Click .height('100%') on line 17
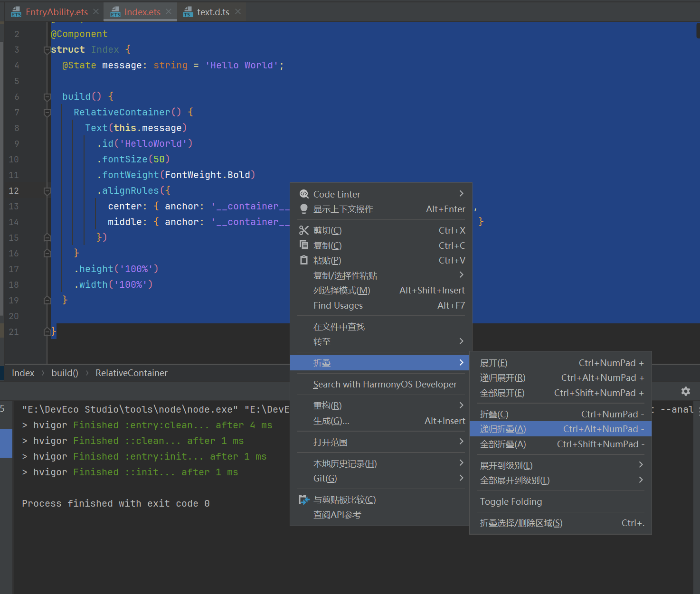700x594 pixels. (116, 269)
